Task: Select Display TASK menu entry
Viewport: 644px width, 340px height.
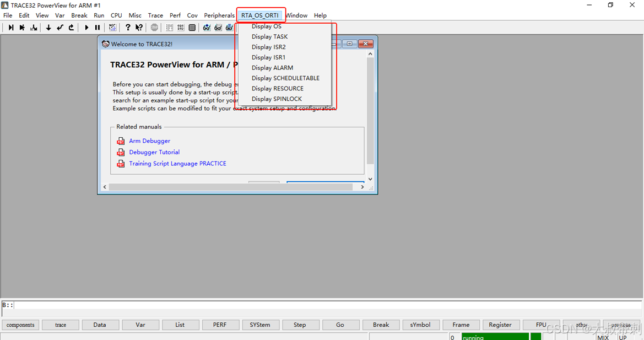Action: click(x=269, y=36)
